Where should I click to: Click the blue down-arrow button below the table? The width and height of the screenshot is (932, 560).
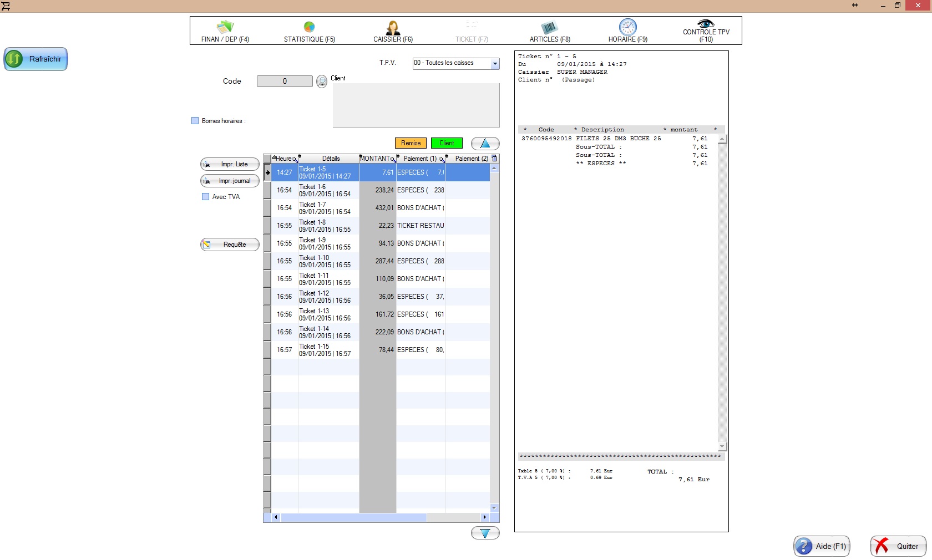pyautogui.click(x=485, y=533)
